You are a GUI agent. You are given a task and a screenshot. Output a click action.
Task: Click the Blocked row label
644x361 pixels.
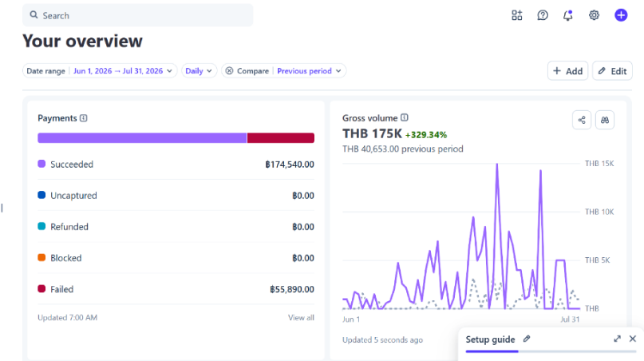(66, 258)
